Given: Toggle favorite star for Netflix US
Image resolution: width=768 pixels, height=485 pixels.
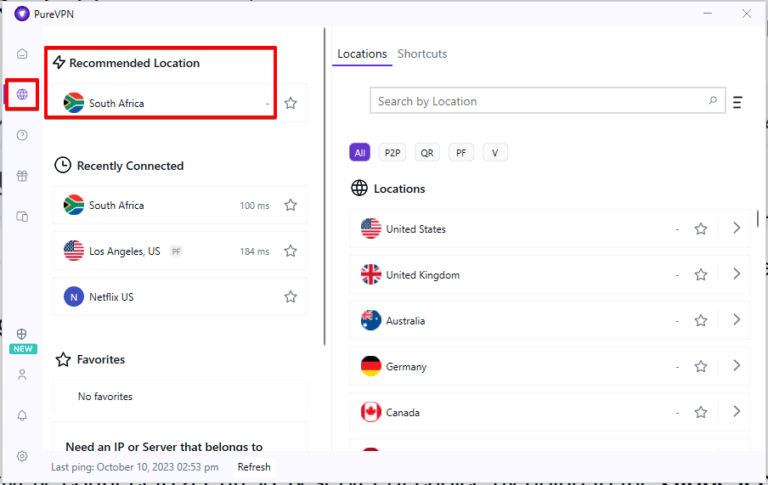Looking at the screenshot, I should point(290,297).
